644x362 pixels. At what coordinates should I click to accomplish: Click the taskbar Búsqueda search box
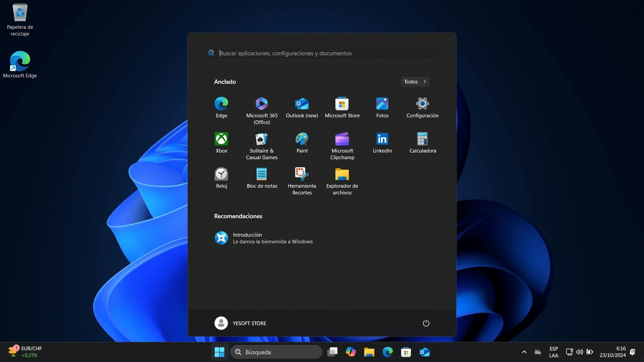point(276,352)
